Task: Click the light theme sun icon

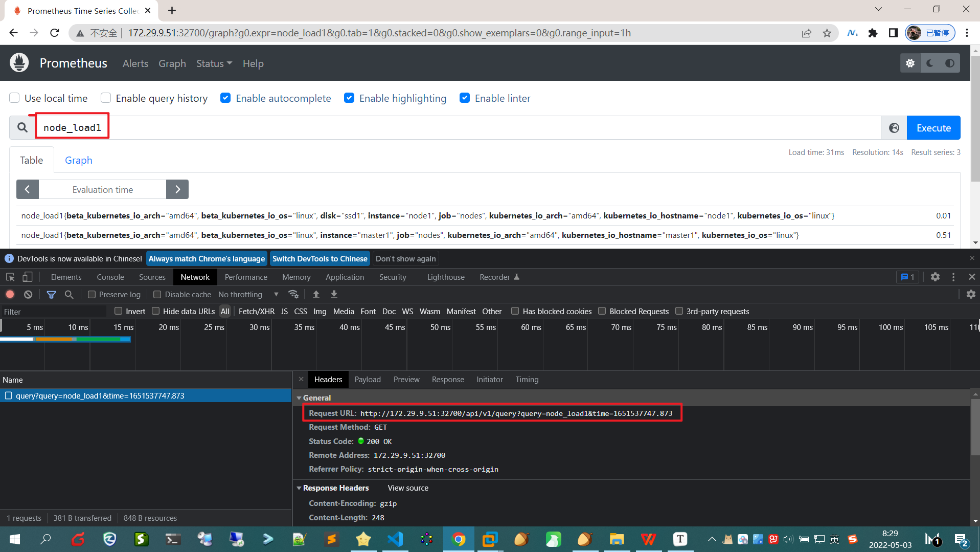Action: tap(910, 63)
